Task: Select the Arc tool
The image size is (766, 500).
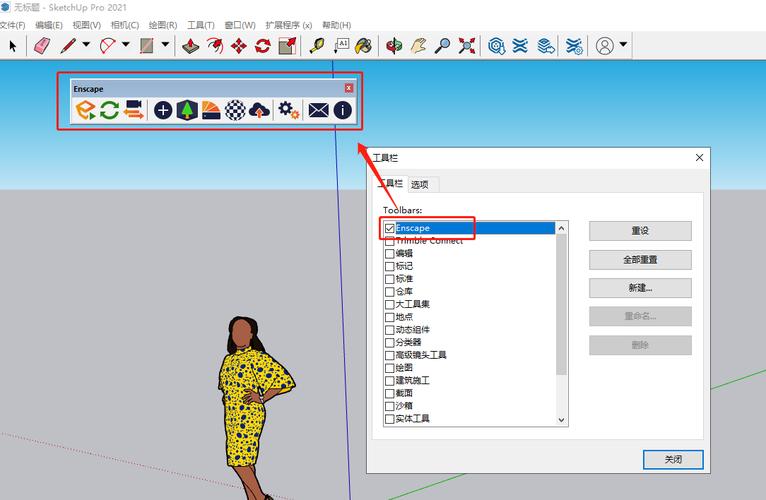Action: 107,46
